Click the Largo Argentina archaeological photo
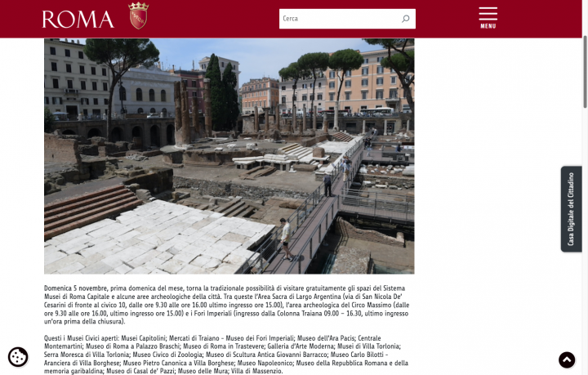This screenshot has width=588, height=375. point(229,156)
